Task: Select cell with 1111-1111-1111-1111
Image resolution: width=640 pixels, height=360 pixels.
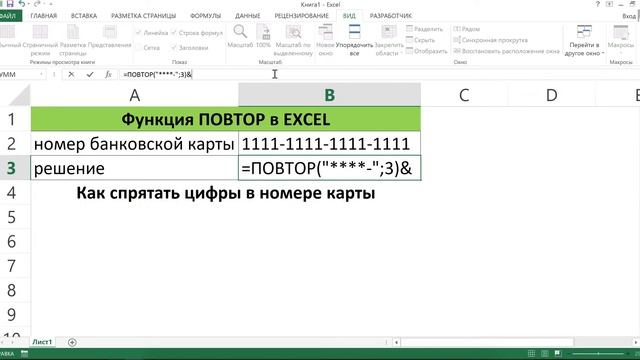Action: pos(329,144)
